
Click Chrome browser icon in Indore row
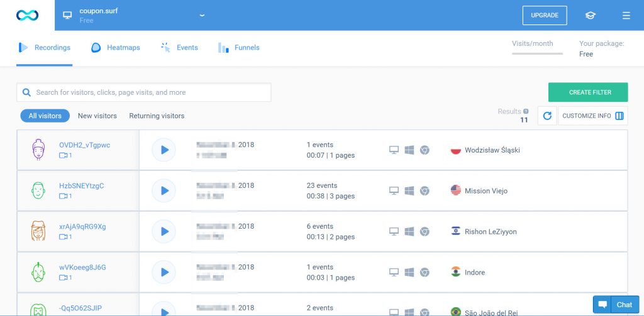click(x=425, y=272)
